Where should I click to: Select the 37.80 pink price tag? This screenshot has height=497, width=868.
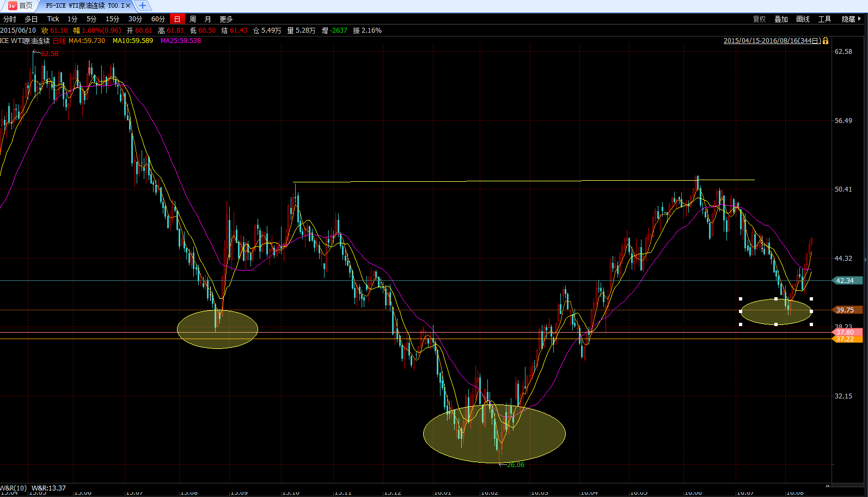click(846, 332)
